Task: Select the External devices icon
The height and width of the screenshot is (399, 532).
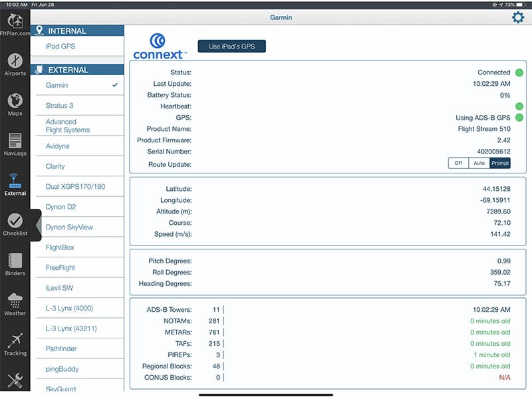Action: [15, 181]
